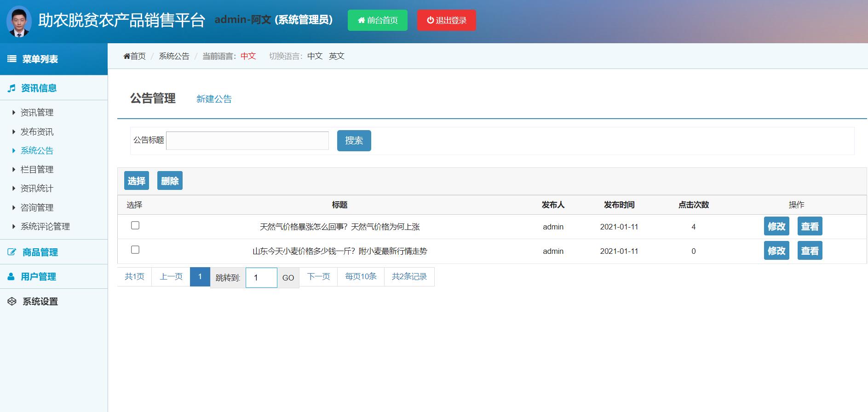
Task: Click the cube icon beside 系统设置
Action: click(12, 302)
